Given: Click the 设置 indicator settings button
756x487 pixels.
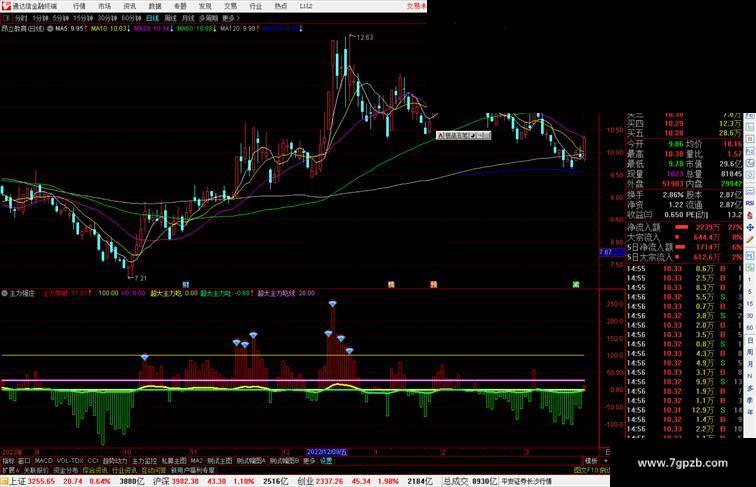Looking at the screenshot, I should [326, 461].
